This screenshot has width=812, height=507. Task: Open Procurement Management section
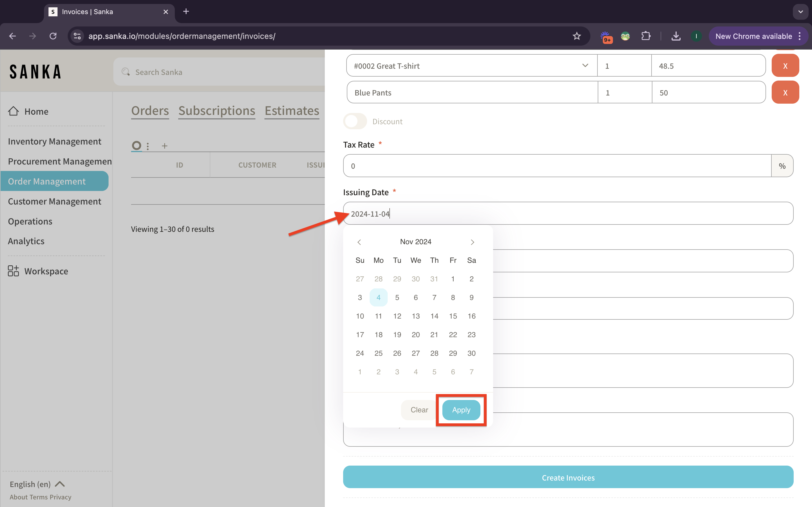pos(59,161)
